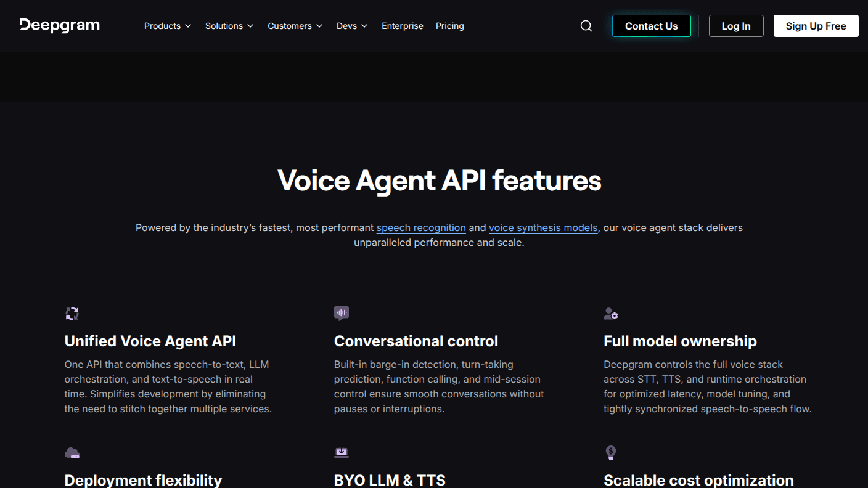The image size is (868, 488).
Task: Click the Scalable cost optimization title
Action: tap(698, 480)
